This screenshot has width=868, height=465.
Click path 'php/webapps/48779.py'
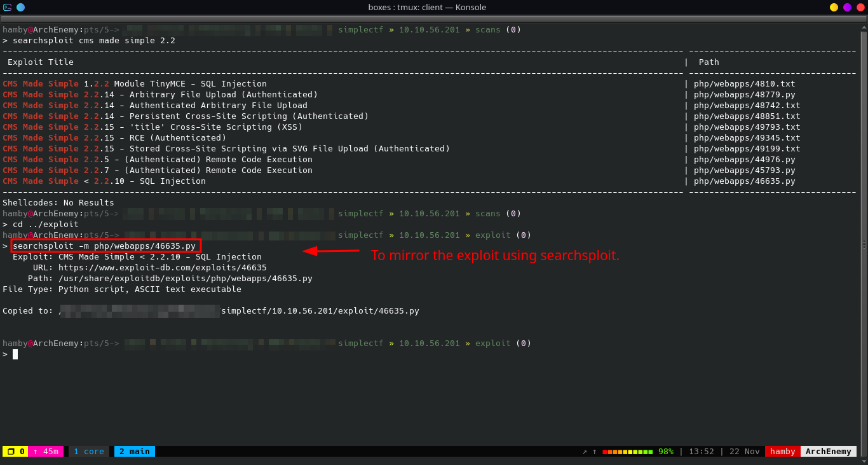(x=745, y=94)
